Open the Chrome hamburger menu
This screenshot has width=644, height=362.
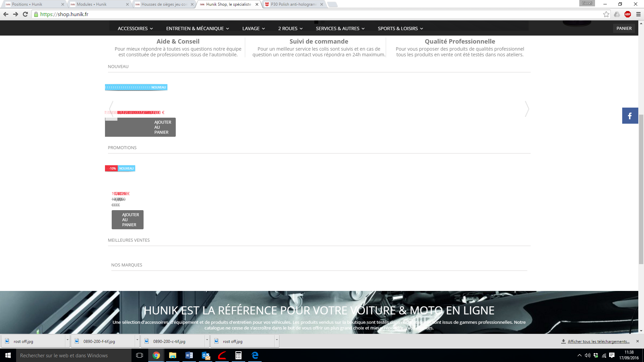(638, 14)
